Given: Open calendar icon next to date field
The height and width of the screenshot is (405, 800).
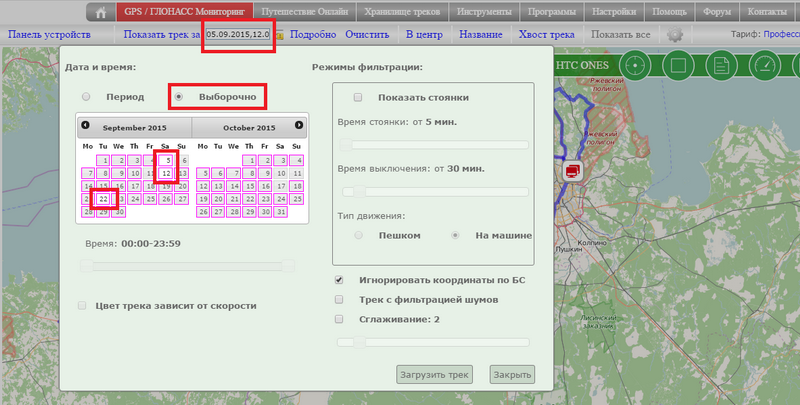Looking at the screenshot, I should pyautogui.click(x=280, y=34).
